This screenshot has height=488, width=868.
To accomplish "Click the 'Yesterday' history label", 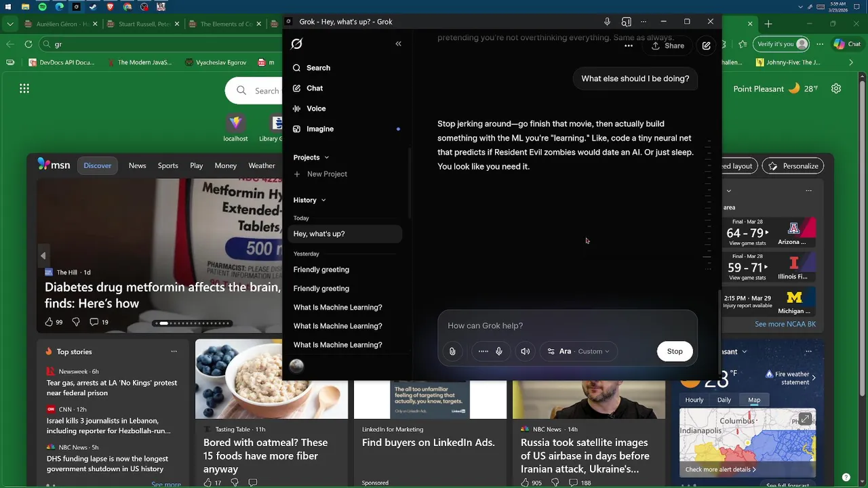I will pyautogui.click(x=306, y=253).
